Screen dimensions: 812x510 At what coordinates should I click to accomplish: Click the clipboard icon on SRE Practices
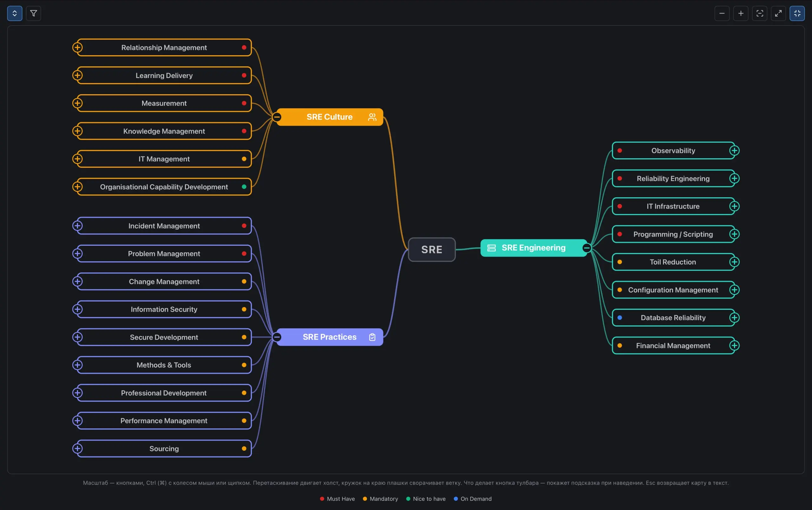pyautogui.click(x=372, y=337)
